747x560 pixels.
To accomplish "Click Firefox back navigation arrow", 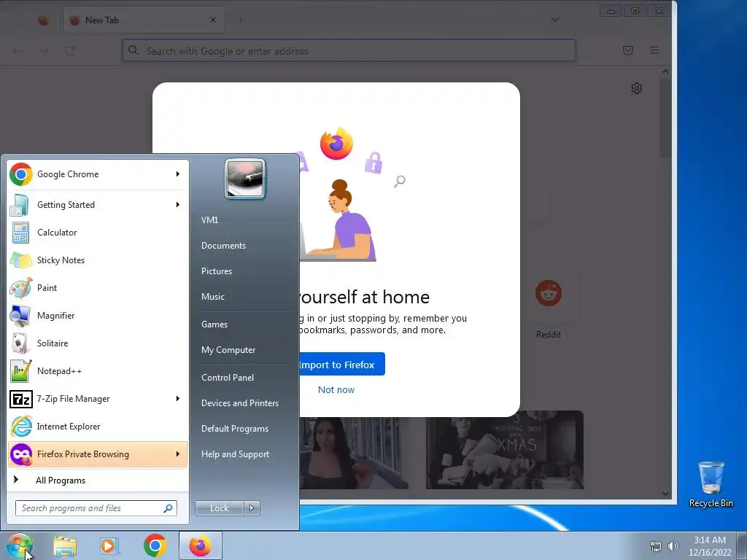I will coord(18,50).
